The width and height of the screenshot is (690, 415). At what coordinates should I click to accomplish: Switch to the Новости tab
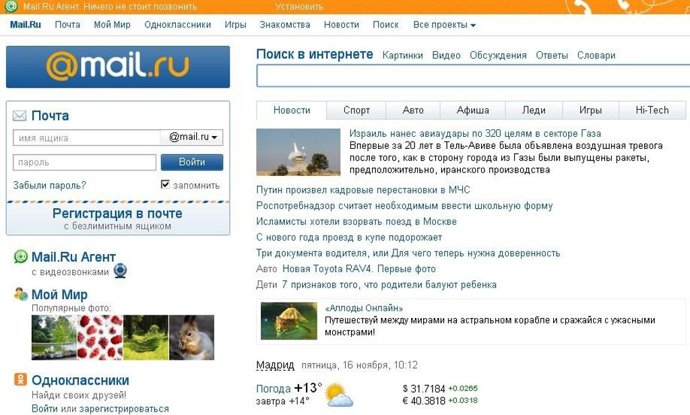click(292, 110)
